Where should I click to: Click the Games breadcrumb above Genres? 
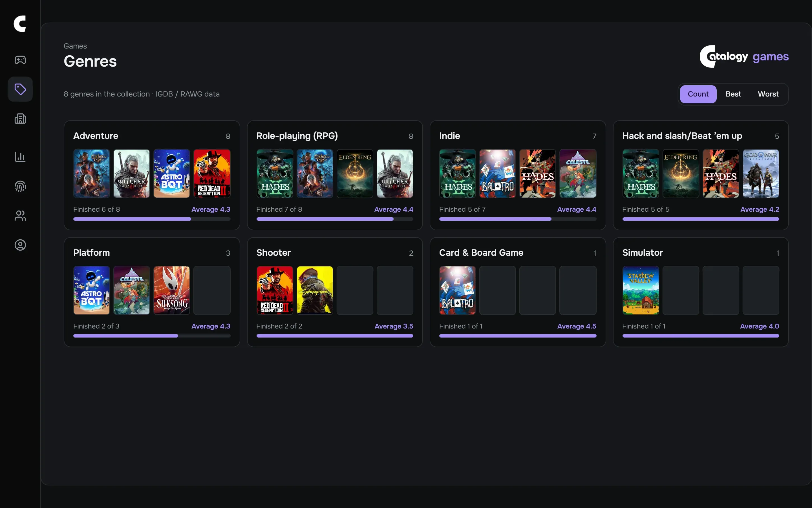75,46
